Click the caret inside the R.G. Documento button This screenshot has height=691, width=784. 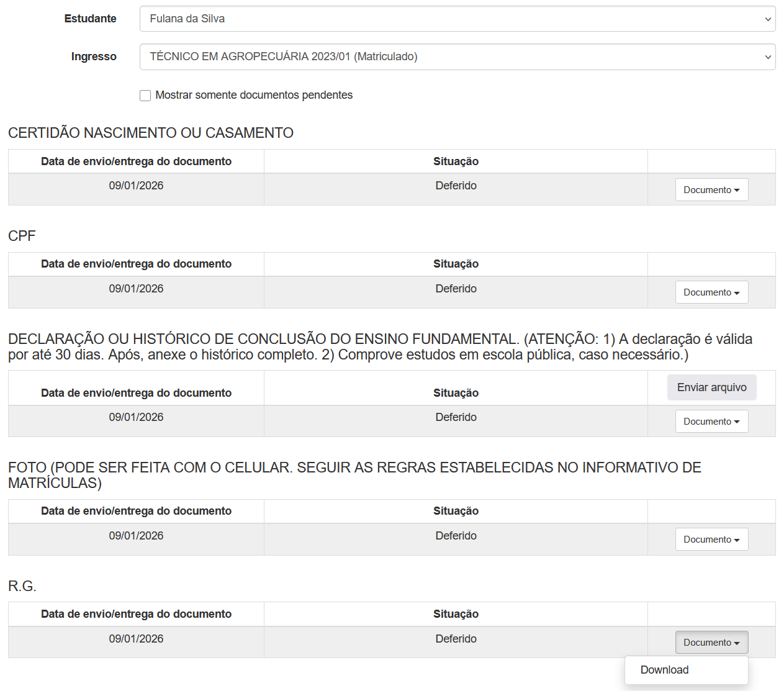pyautogui.click(x=736, y=643)
